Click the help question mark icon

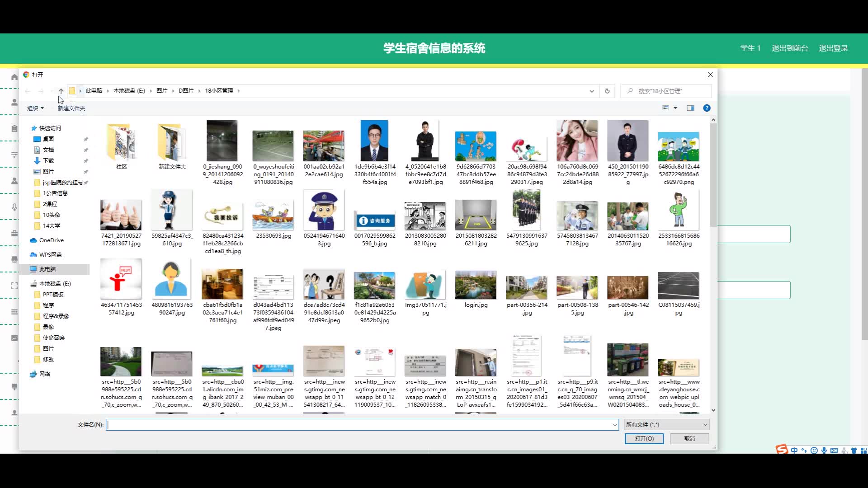point(707,108)
